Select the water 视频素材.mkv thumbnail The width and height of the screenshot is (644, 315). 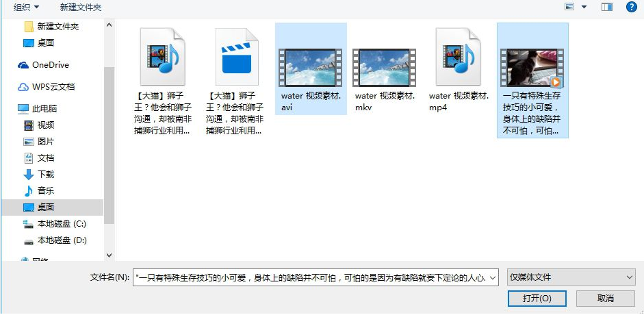385,68
